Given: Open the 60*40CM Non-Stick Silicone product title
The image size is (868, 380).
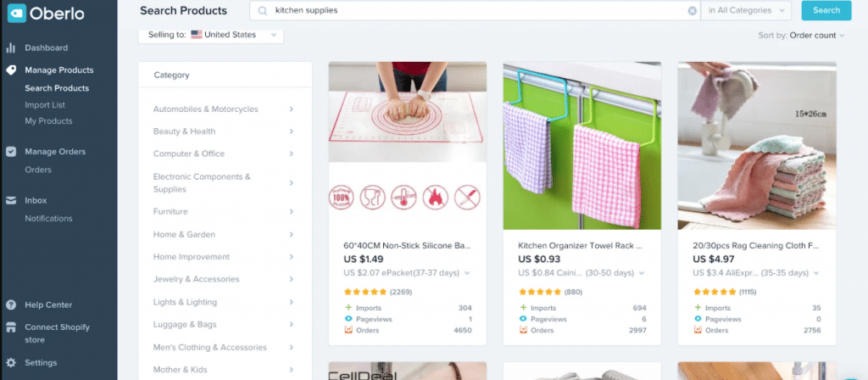Looking at the screenshot, I should coord(408,245).
